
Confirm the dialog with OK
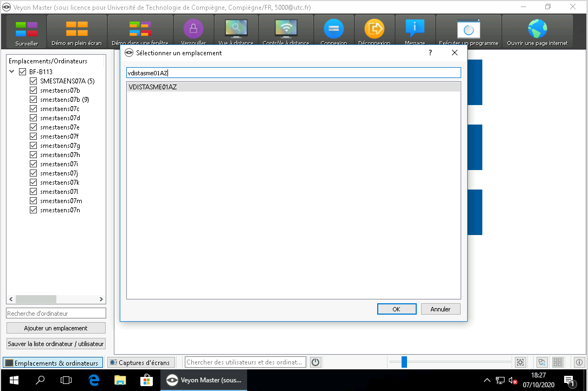pos(396,309)
